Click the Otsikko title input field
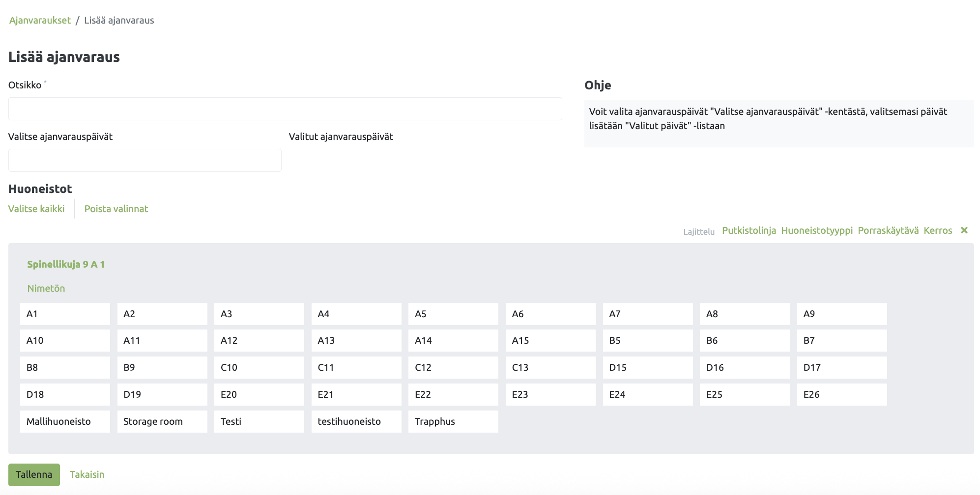 [x=285, y=109]
